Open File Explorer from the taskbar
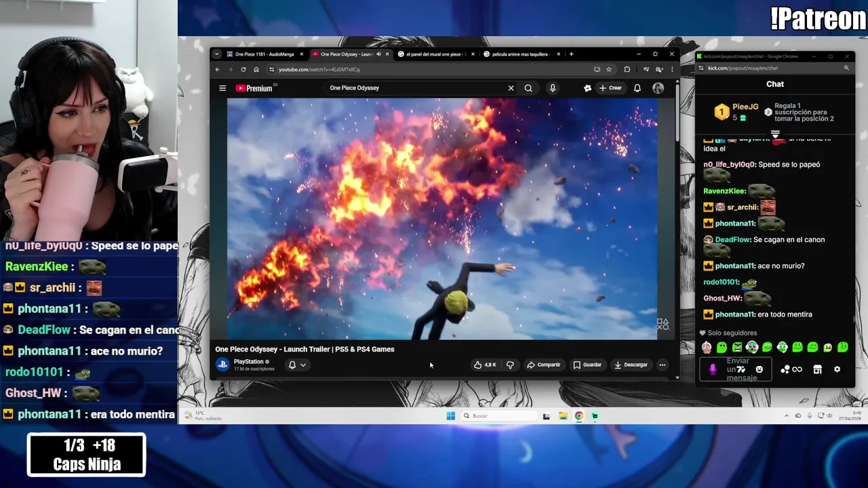This screenshot has width=868, height=488. 563,416
